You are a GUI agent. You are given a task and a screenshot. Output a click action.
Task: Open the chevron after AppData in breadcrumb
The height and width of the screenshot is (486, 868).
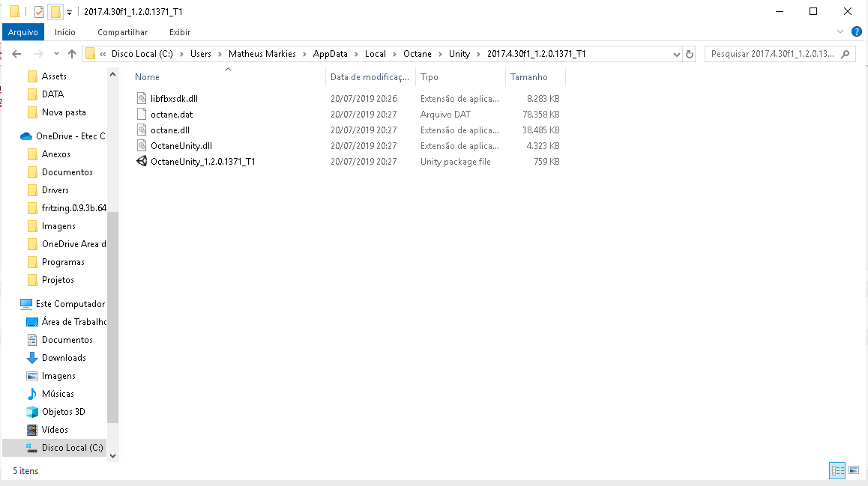tap(356, 54)
